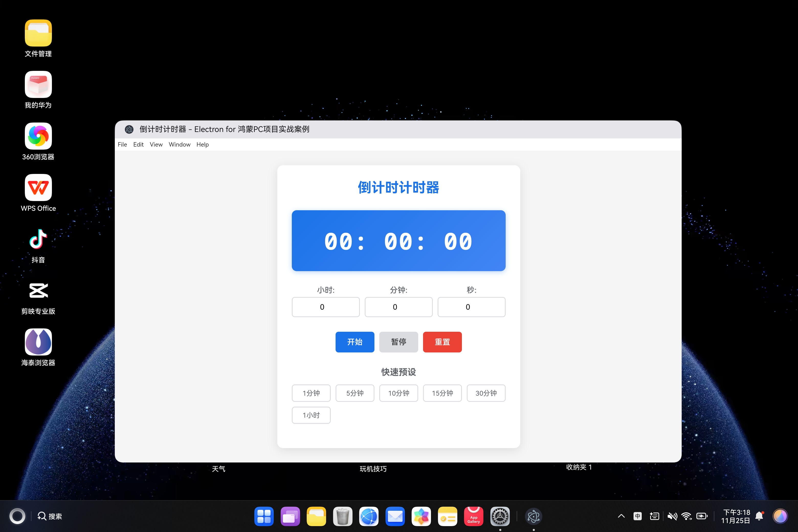Open the Help menu

click(x=202, y=144)
